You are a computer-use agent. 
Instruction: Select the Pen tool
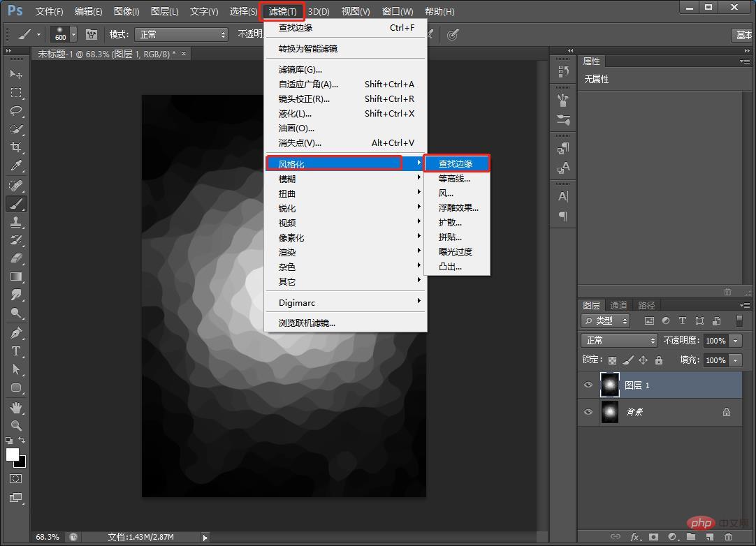pos(16,333)
